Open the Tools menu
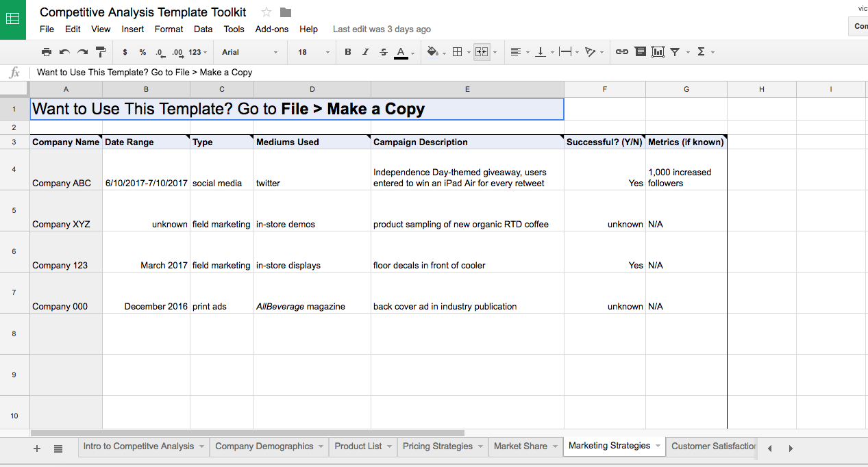868x467 pixels. pyautogui.click(x=234, y=29)
